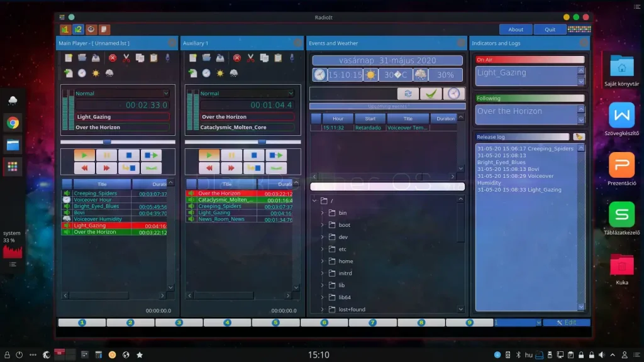Click the Quit button

(x=550, y=30)
